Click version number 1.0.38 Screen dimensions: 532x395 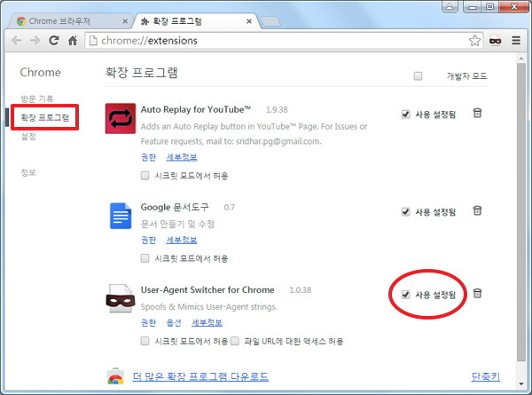pyautogui.click(x=301, y=290)
